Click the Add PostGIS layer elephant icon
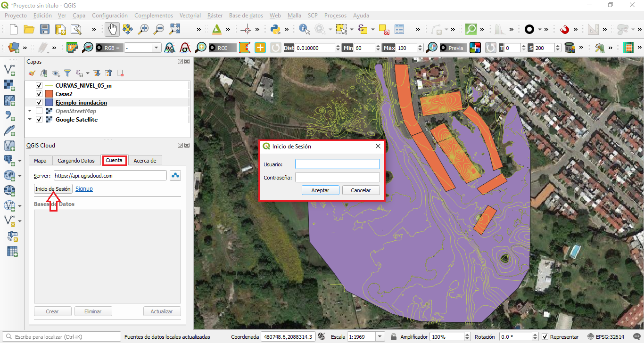644x343 pixels. [9, 160]
